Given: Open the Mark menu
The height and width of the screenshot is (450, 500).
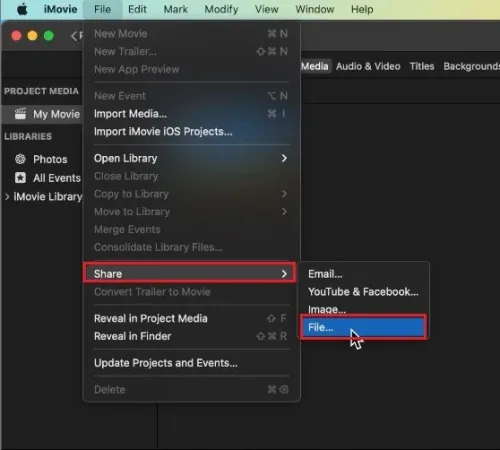Looking at the screenshot, I should pyautogui.click(x=176, y=9).
